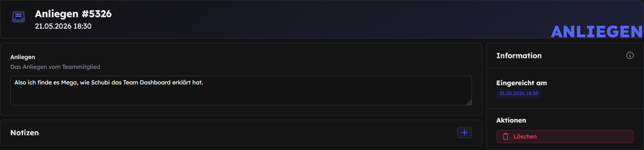Focus the Anliegen text area

[241, 91]
